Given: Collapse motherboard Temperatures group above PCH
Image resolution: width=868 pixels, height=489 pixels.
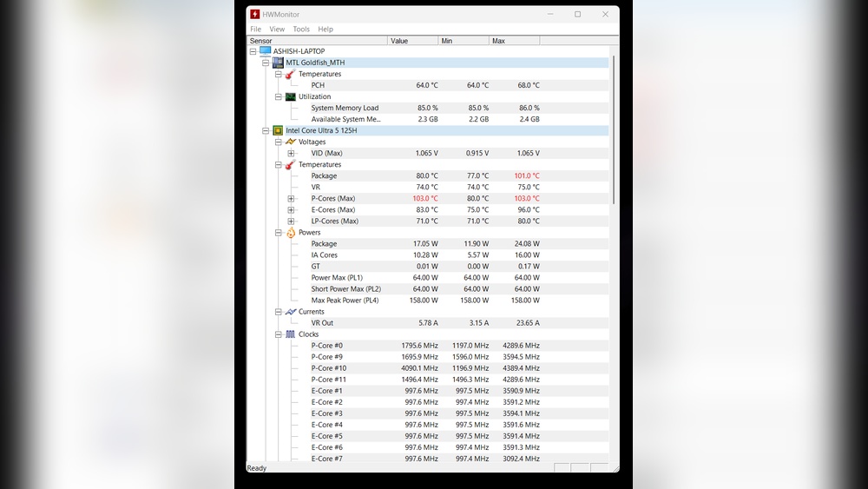Looking at the screenshot, I should [279, 74].
